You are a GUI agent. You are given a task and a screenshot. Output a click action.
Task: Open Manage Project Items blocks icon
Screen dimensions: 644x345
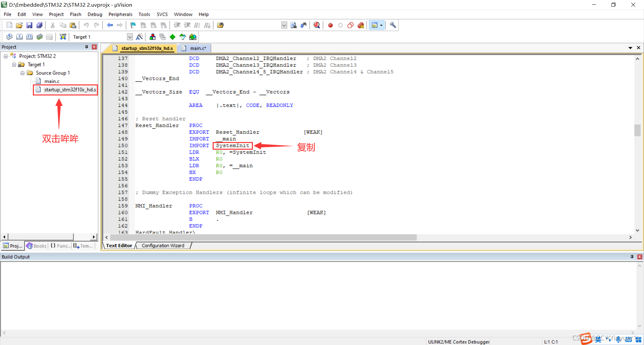point(153,37)
